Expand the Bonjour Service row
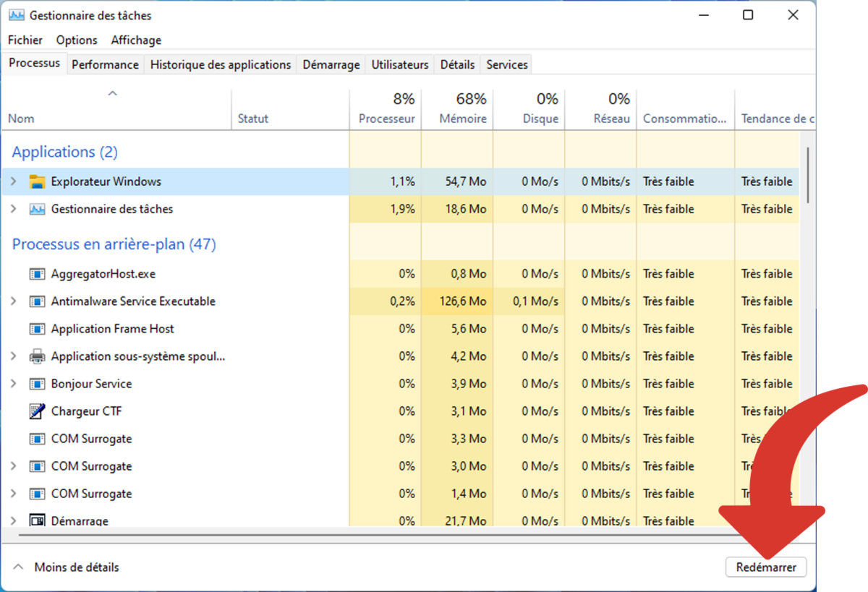The height and width of the screenshot is (592, 868). tap(13, 384)
